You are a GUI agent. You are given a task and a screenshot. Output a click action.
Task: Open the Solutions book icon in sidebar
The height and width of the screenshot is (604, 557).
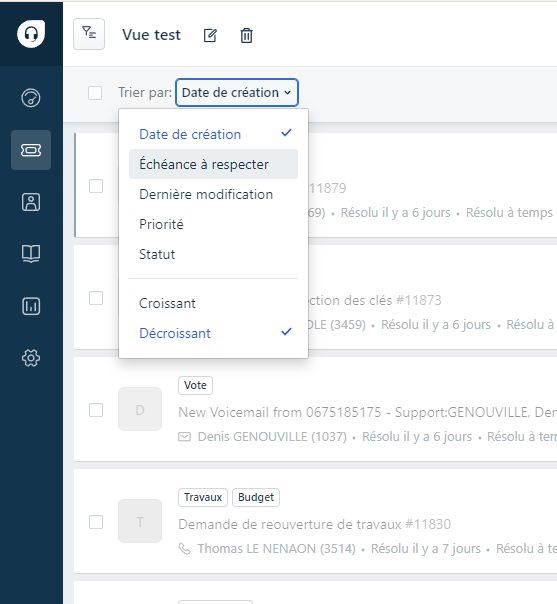click(x=31, y=254)
